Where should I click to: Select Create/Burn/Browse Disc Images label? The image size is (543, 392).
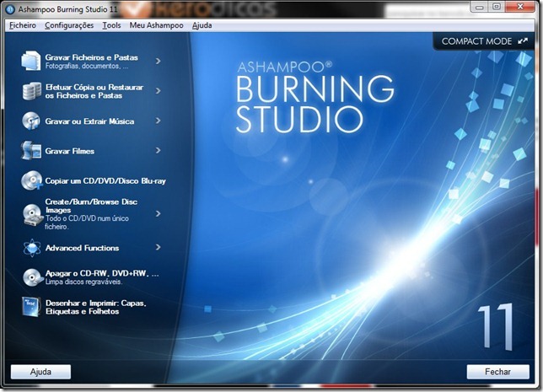point(91,206)
